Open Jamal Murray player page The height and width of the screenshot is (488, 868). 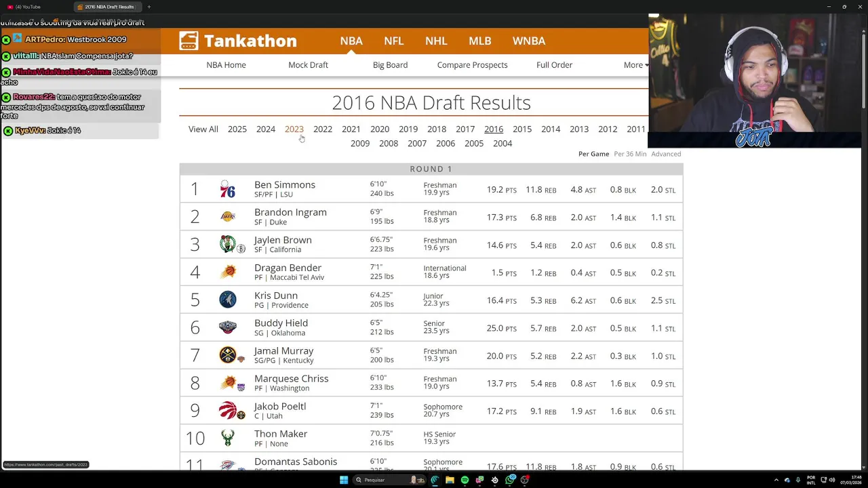coord(283,351)
